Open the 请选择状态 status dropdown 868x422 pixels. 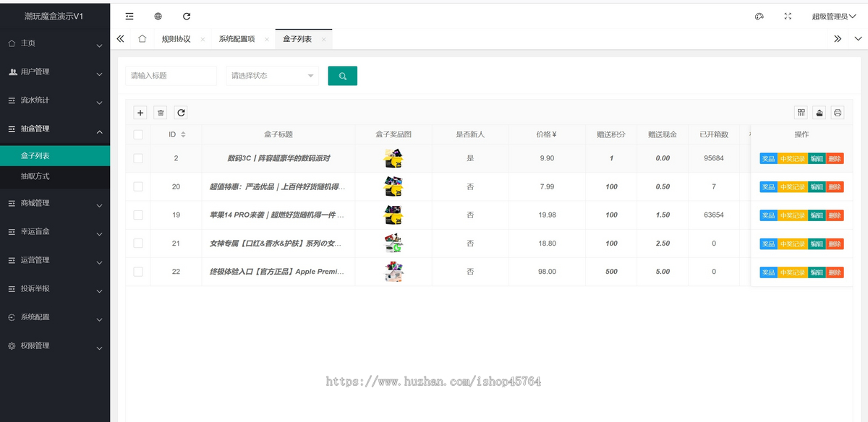(x=272, y=76)
